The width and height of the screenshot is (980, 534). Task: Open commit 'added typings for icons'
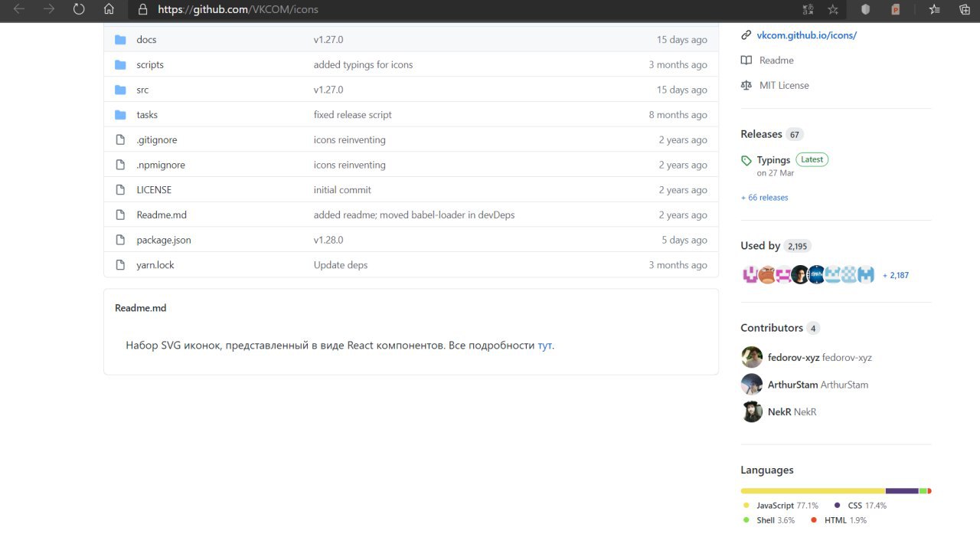[363, 65]
